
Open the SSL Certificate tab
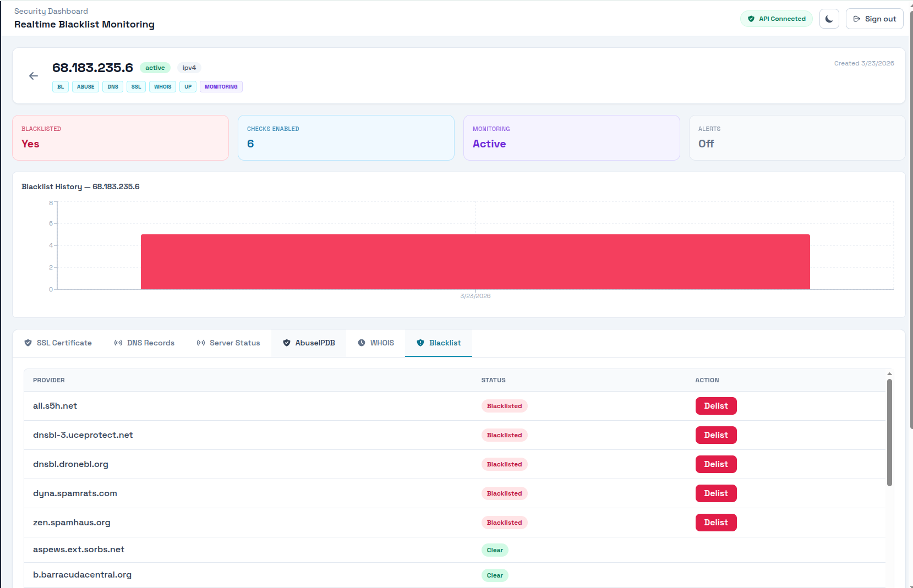[58, 343]
